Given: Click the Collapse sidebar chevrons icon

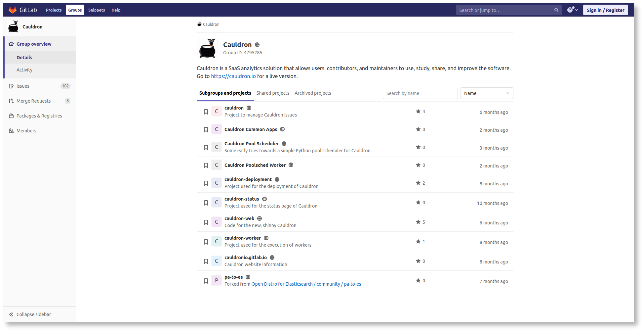Looking at the screenshot, I should (11, 314).
